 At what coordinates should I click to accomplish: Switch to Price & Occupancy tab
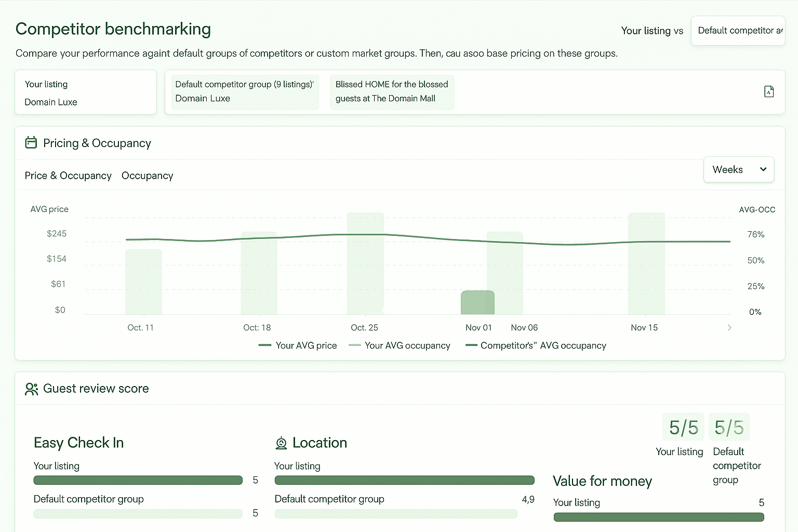(x=68, y=176)
